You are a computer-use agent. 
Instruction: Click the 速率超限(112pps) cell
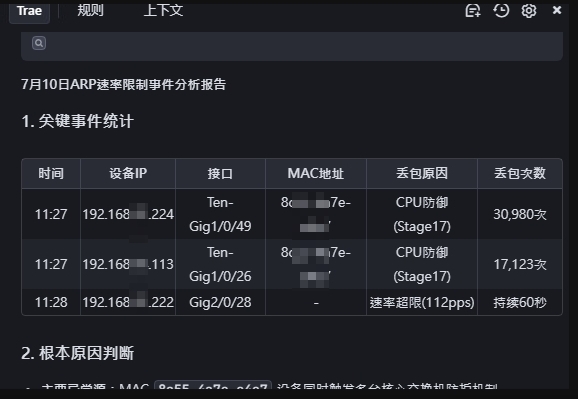coord(422,302)
